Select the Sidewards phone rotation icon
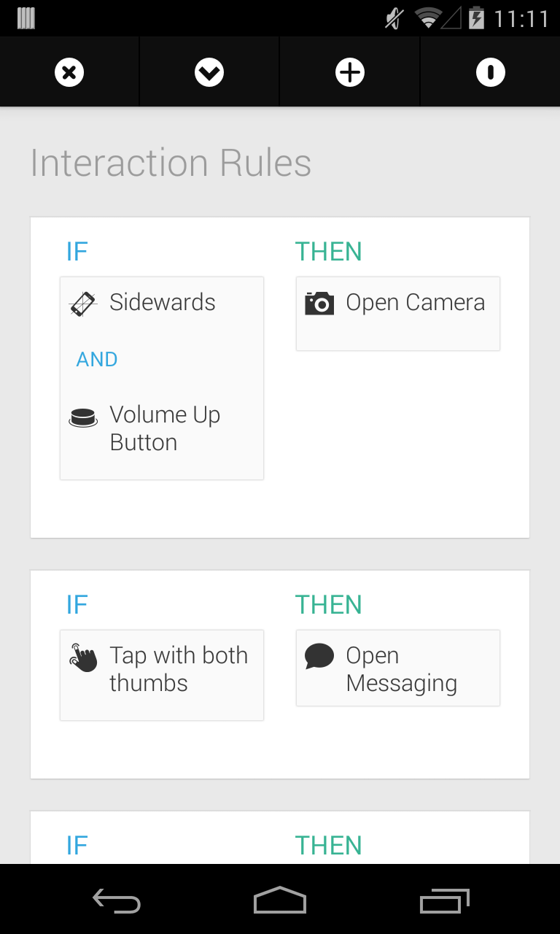This screenshot has width=560, height=934. point(83,304)
